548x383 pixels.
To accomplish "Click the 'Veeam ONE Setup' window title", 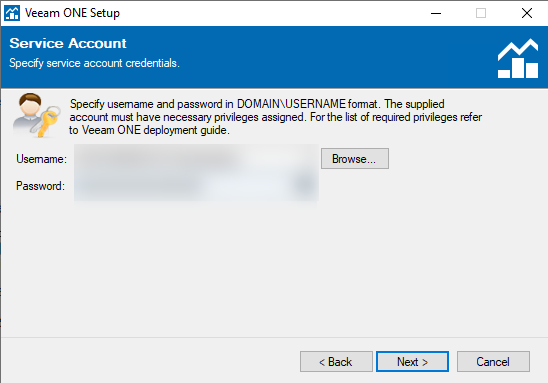I will coord(72,13).
